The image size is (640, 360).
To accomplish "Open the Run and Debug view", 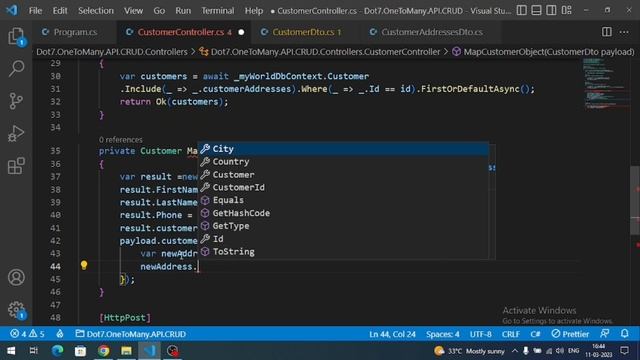I will pyautogui.click(x=16, y=133).
